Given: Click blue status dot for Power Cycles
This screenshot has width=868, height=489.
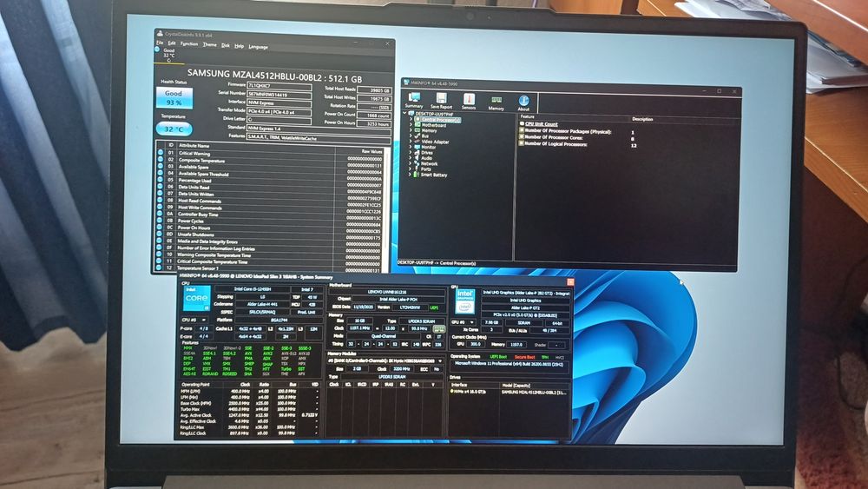Looking at the screenshot, I should pos(160,221).
